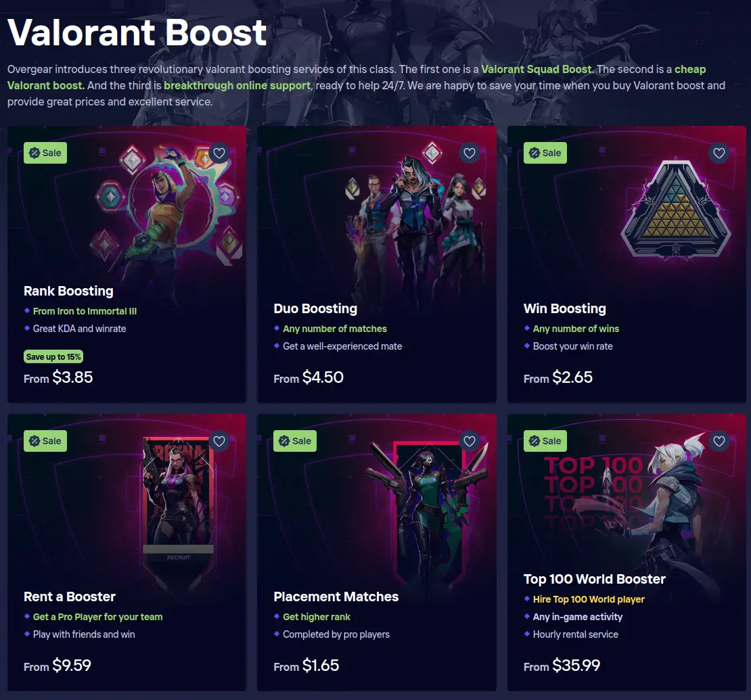Add Win Boosting to favorites with heart

click(719, 154)
